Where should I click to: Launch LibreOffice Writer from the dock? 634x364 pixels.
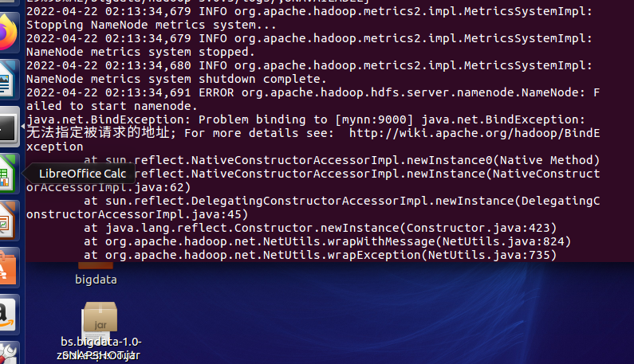point(7,80)
